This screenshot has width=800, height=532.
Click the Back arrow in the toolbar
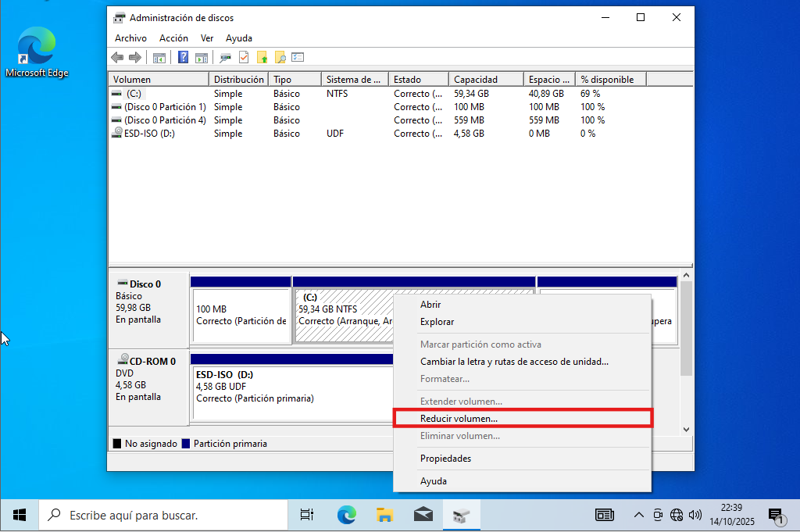pyautogui.click(x=117, y=57)
